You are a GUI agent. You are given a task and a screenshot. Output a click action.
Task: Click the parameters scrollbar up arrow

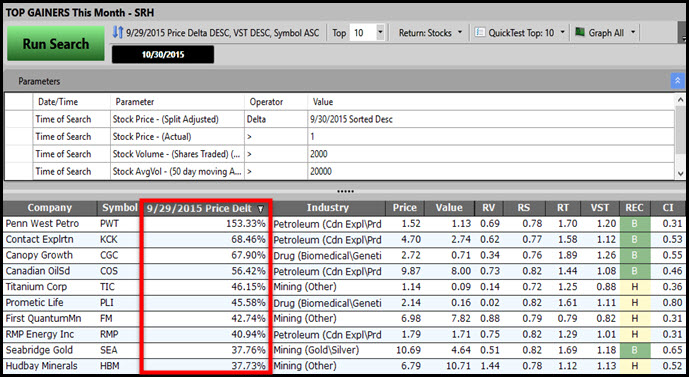680,99
